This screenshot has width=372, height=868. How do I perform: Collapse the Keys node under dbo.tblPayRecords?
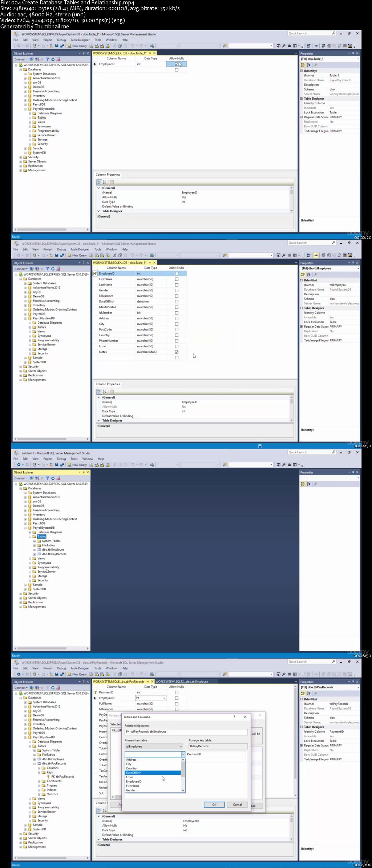[x=39, y=772]
